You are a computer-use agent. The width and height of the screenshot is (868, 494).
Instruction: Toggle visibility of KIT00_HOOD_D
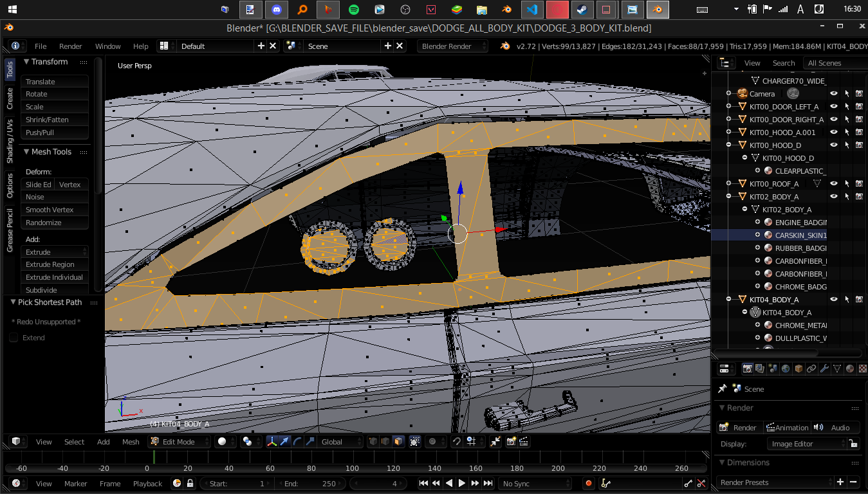[834, 145]
